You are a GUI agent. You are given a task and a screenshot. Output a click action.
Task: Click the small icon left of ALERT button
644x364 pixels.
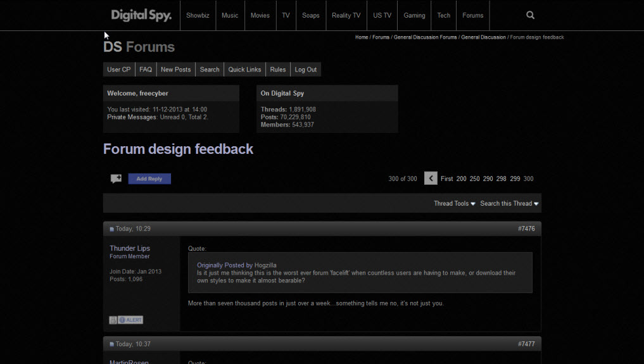click(113, 320)
